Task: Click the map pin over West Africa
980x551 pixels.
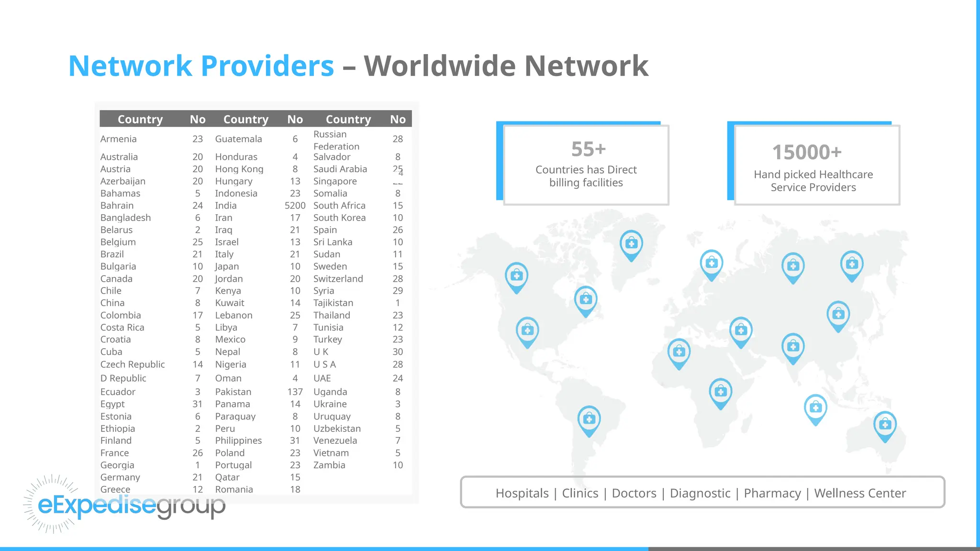Action: pyautogui.click(x=679, y=353)
